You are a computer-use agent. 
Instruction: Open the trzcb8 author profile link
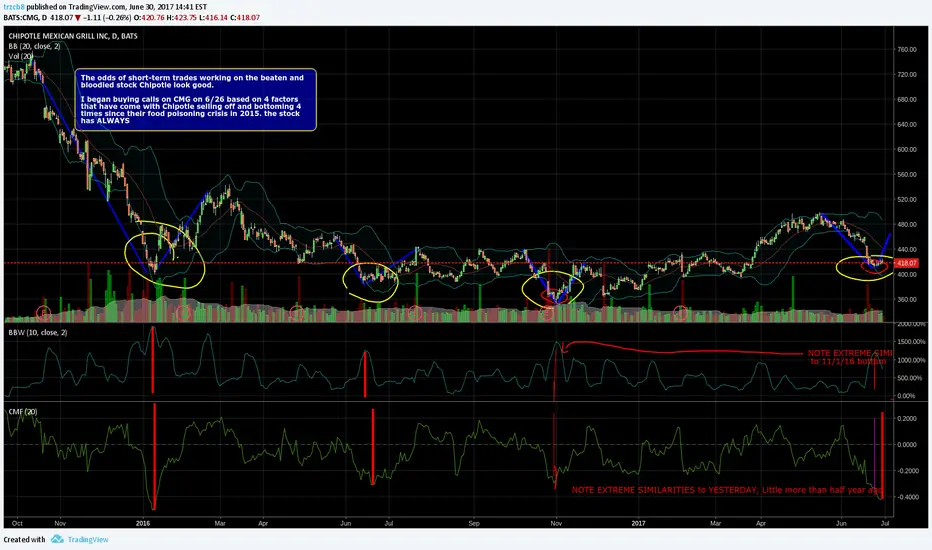[x=14, y=7]
